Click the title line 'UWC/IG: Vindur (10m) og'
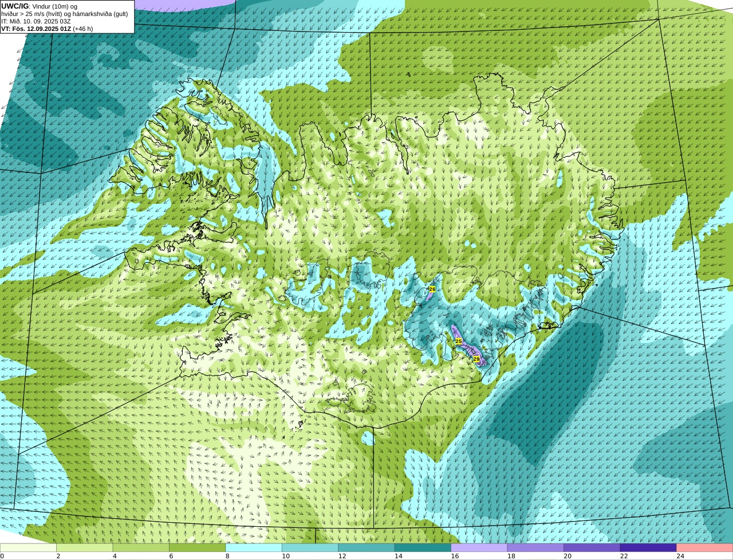This screenshot has height=560, width=733. point(39,6)
